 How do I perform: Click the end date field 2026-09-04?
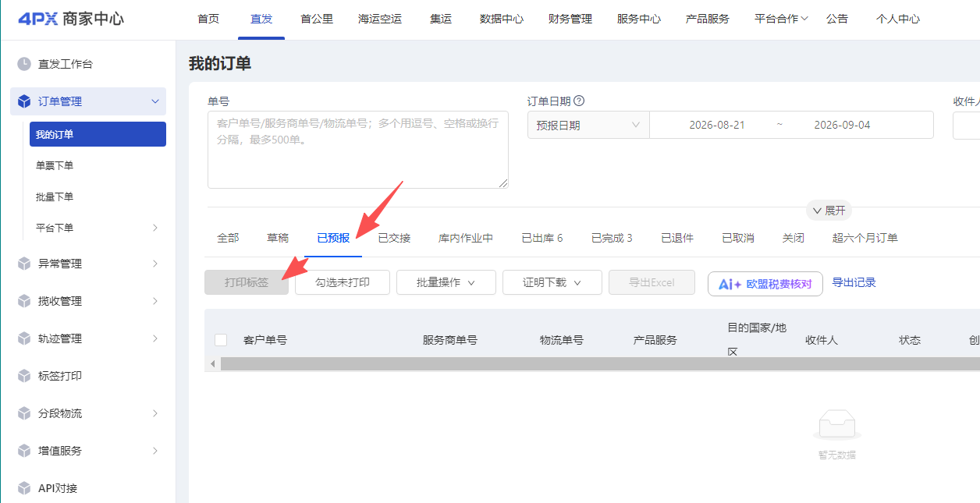tap(842, 125)
